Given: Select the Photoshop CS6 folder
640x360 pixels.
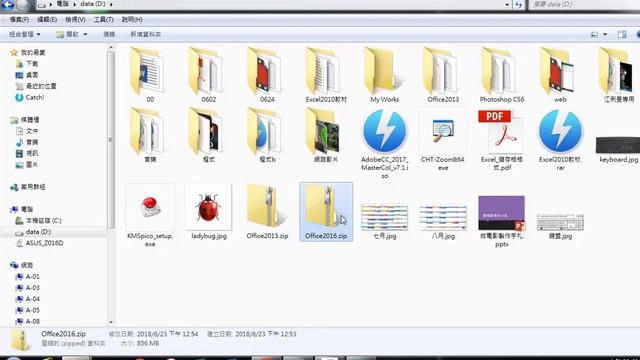Looking at the screenshot, I should pos(502,76).
